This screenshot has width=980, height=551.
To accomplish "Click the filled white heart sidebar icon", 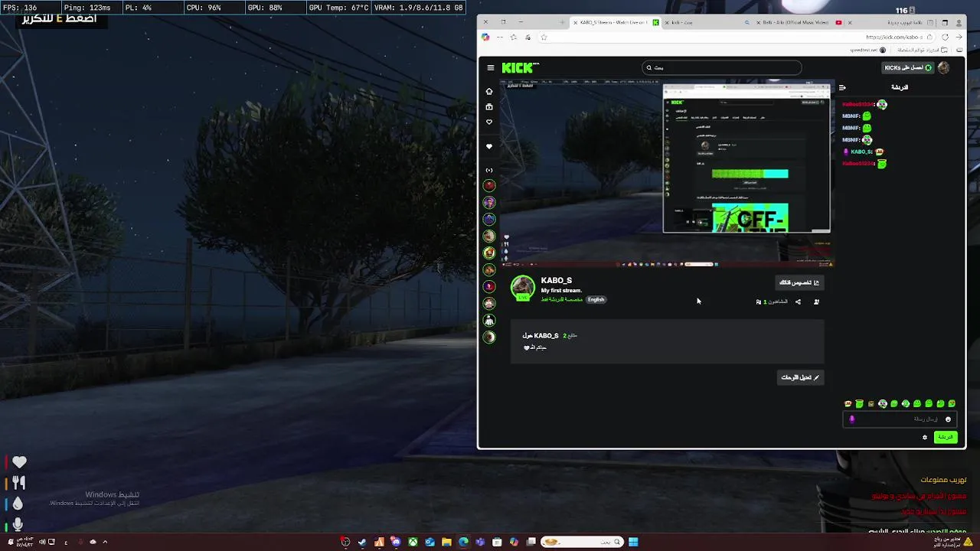I will (489, 146).
